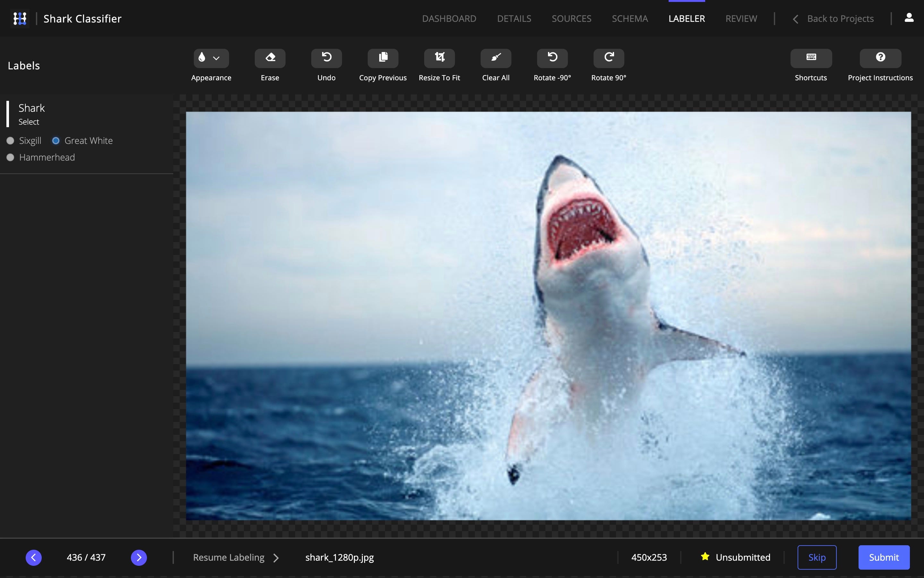Switch to the SOURCES tab

[571, 18]
